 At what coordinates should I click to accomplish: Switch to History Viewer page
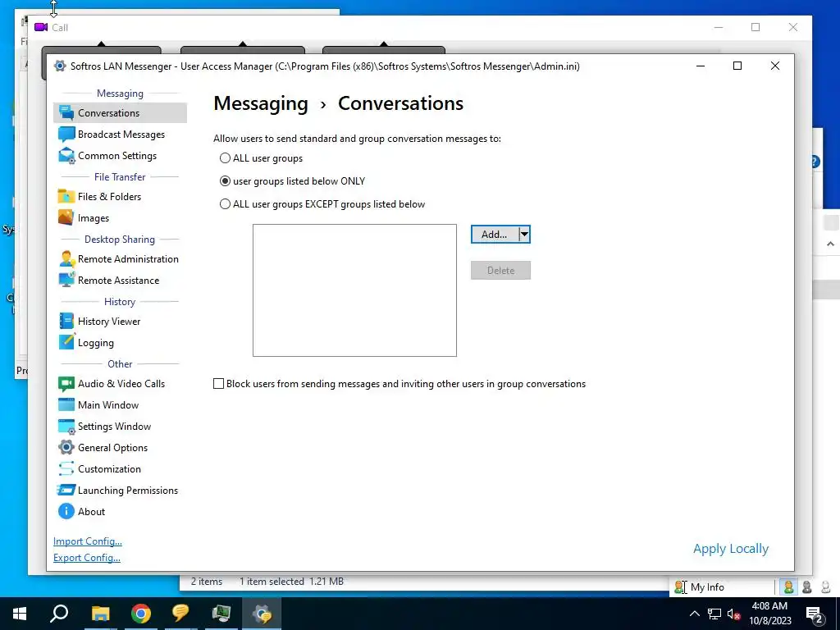pos(109,321)
